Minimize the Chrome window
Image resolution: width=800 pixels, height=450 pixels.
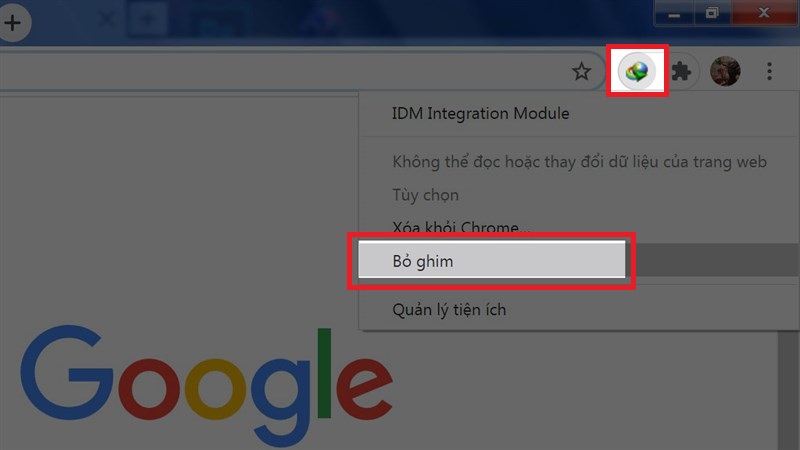(x=674, y=13)
